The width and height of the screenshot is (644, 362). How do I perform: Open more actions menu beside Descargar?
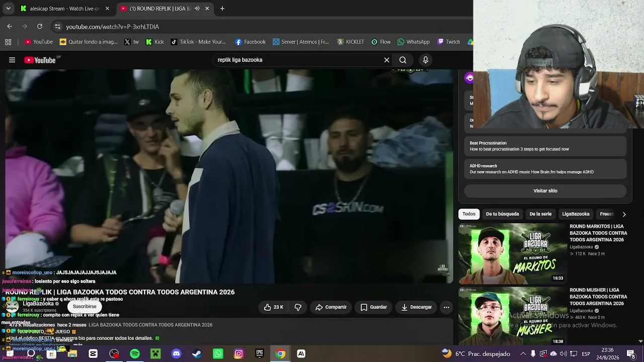coord(446,307)
